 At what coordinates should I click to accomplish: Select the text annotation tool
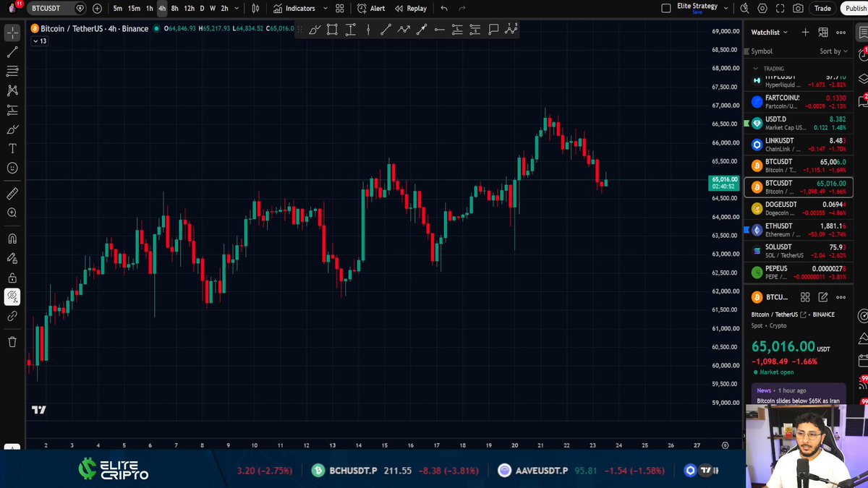pyautogui.click(x=12, y=148)
